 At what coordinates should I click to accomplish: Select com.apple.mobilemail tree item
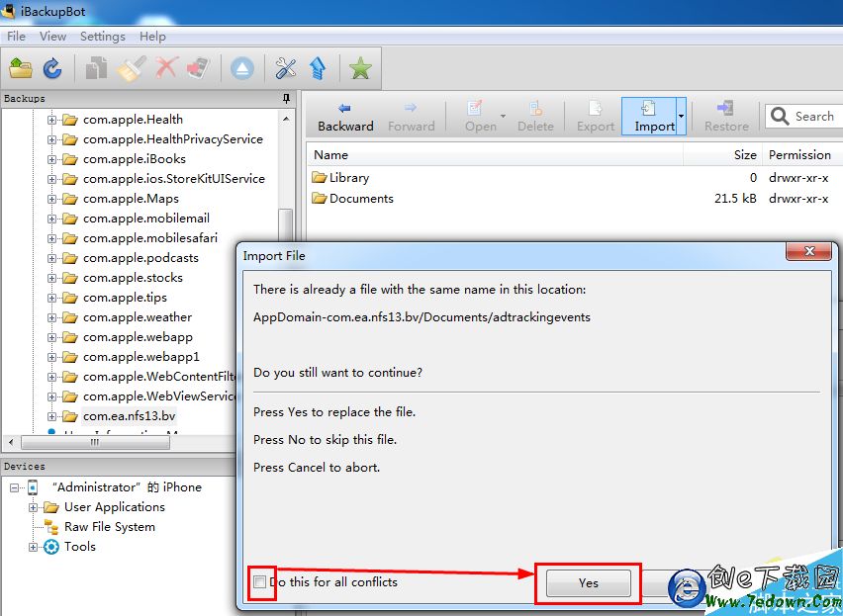click(146, 219)
